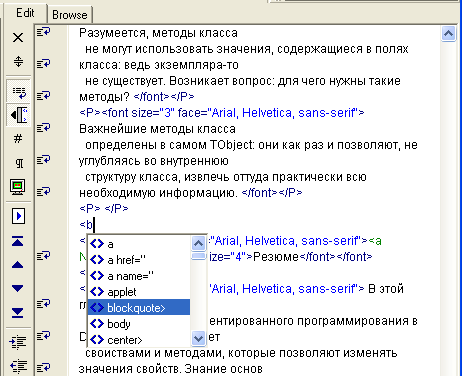Click line starting 'структуру класса, извлечь'
Image resolution: width=462 pixels, height=376 pixels.
pos(226,177)
